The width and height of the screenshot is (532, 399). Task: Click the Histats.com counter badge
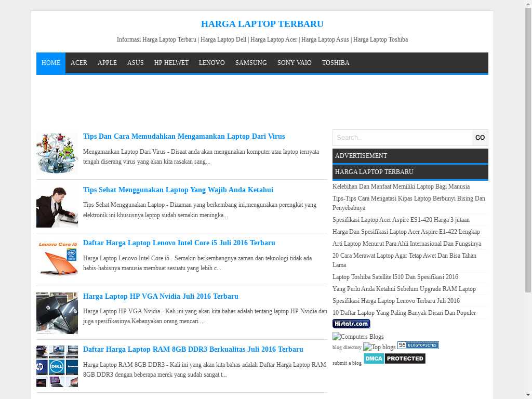coord(351,324)
